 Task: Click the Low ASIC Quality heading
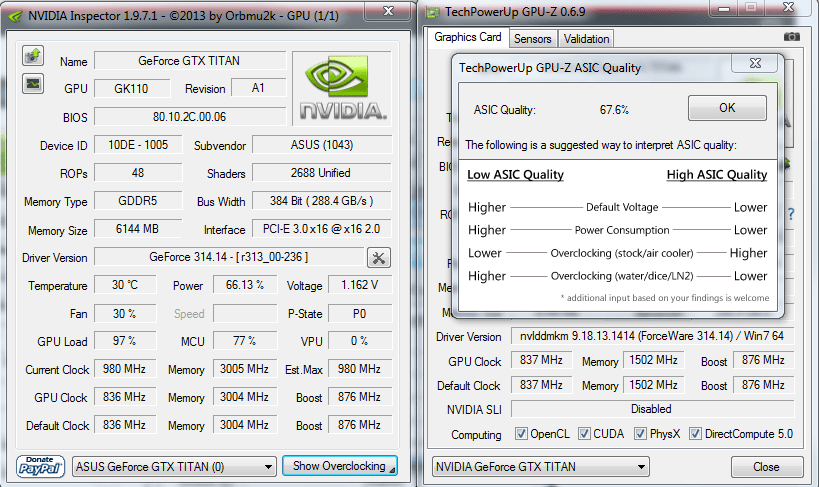click(x=516, y=175)
